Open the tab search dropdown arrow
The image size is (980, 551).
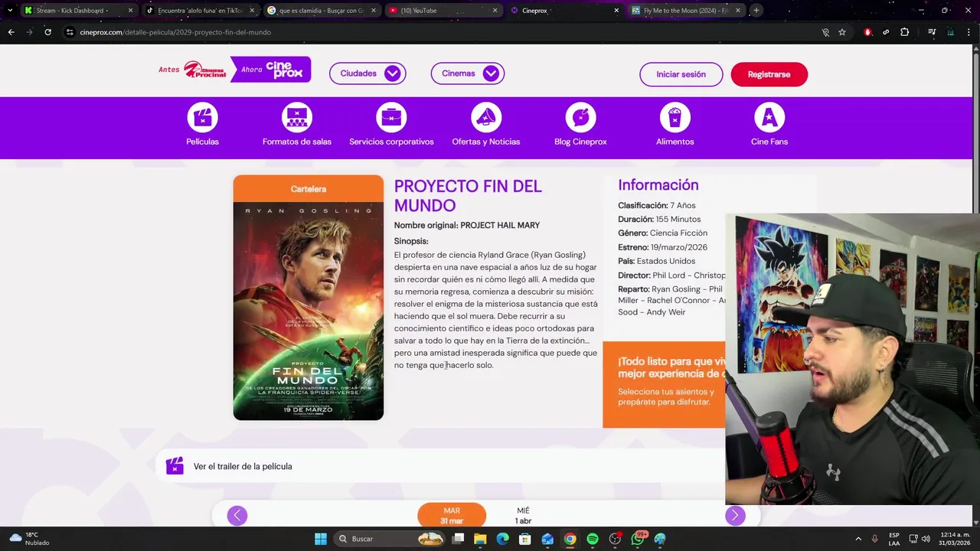point(9,10)
